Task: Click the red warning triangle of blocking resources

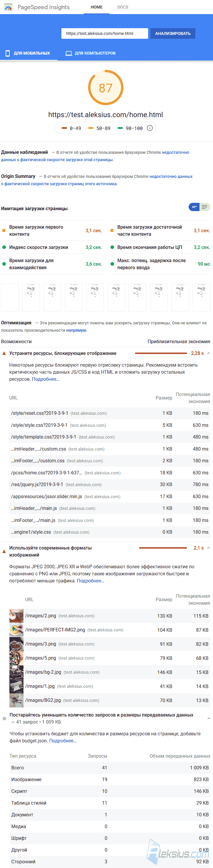Action: tap(4, 353)
